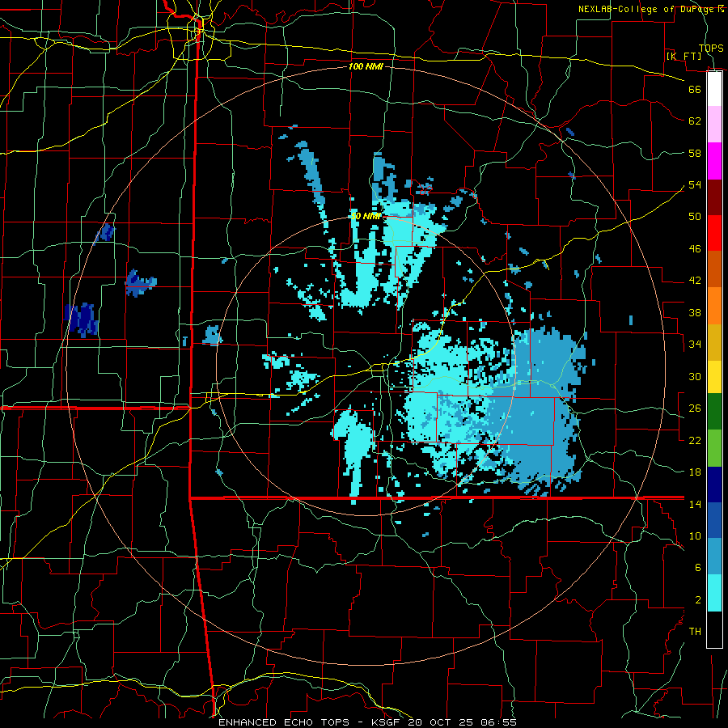Click the "6" legend value
This screenshot has width=728, height=728.
click(x=698, y=568)
